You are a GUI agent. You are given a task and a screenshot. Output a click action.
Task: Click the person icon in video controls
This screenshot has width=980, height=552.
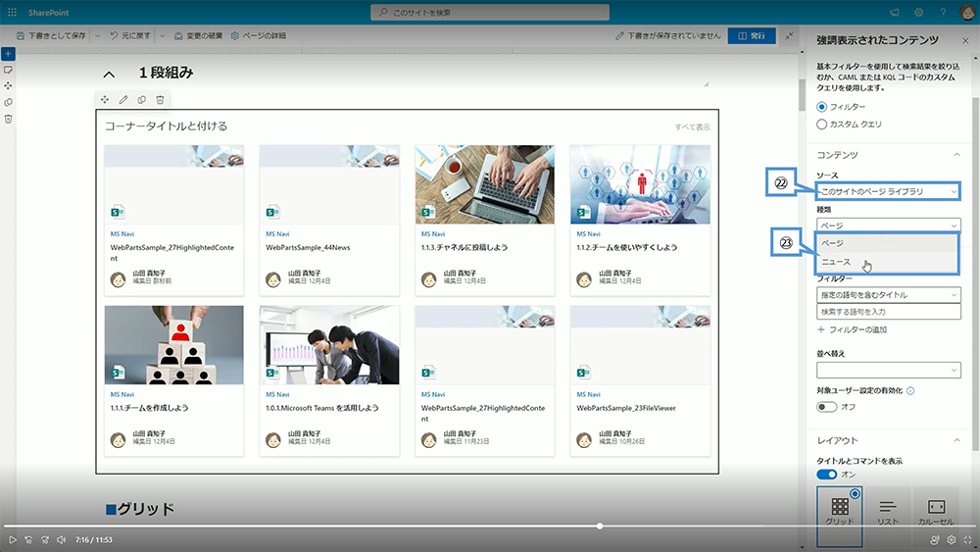tap(935, 539)
